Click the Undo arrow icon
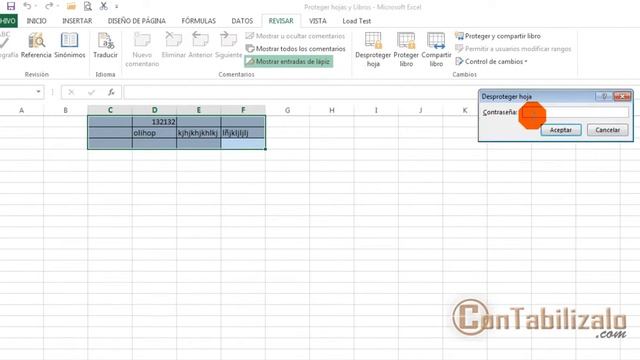Screen dimensions: 640x360 click(27, 6)
